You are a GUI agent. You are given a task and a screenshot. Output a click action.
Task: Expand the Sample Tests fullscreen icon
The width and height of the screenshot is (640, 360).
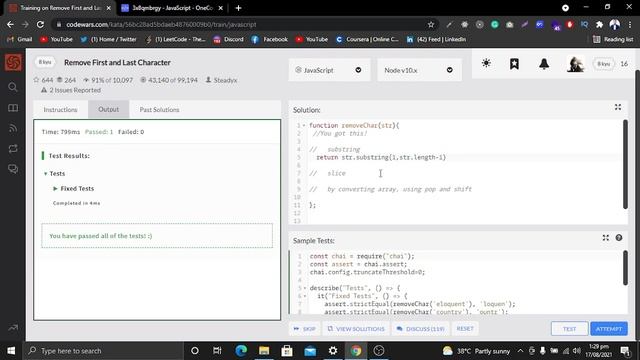(605, 238)
